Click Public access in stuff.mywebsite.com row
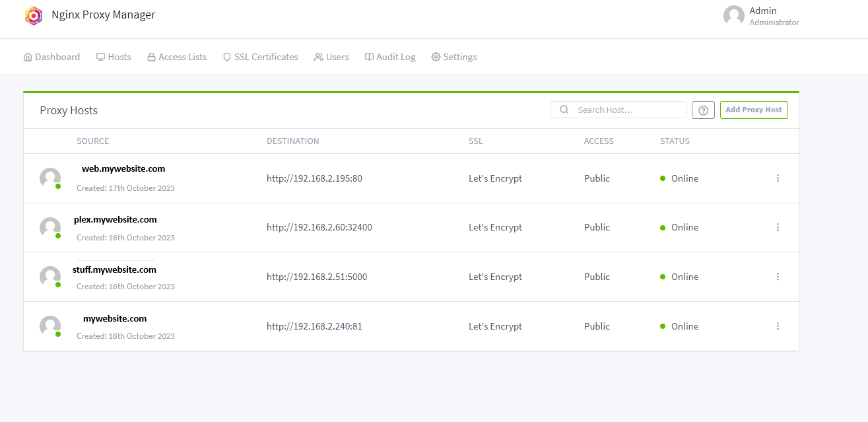This screenshot has width=868, height=422. coord(597,277)
